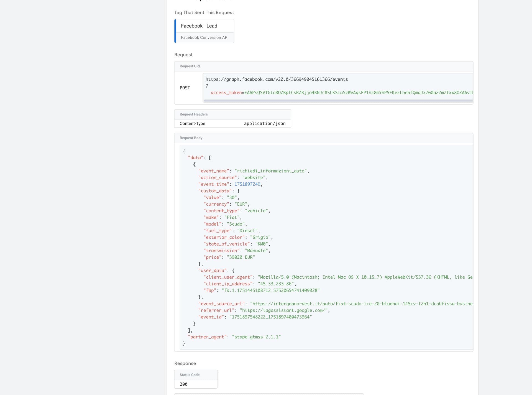Click the Request section heading
This screenshot has height=395, width=532.
coord(183,55)
